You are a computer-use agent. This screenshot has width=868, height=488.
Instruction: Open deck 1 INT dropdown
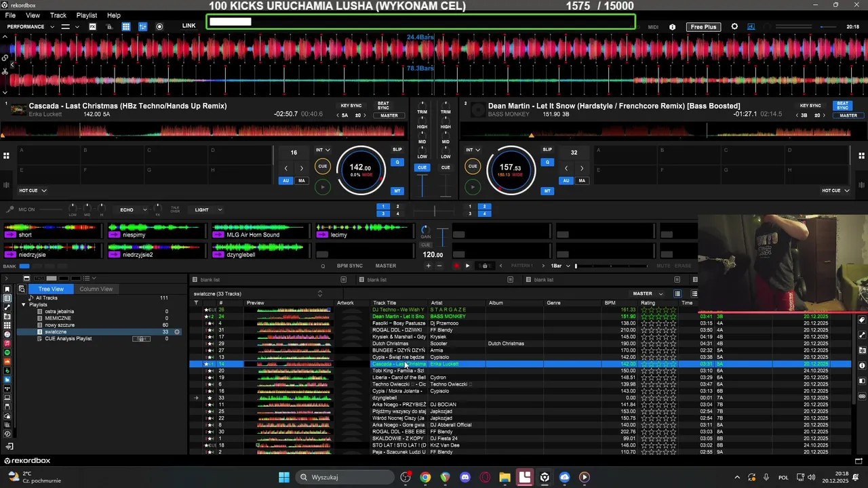click(x=323, y=150)
